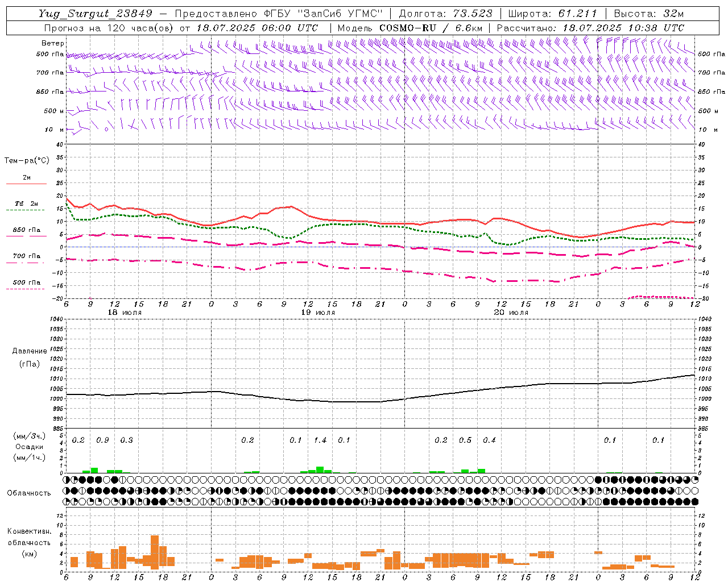
Task: Click the 0.5 precipitation value
Action: pos(465,440)
